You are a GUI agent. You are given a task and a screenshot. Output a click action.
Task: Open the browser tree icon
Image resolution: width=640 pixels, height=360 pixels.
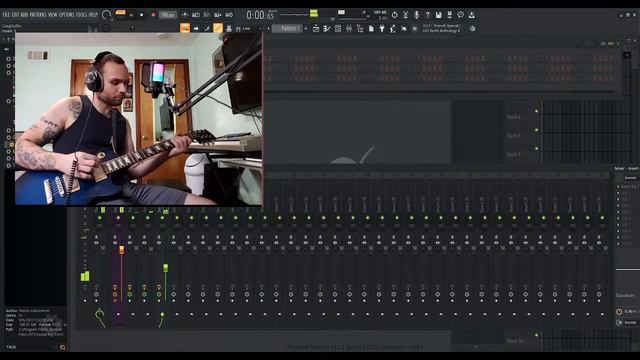(360, 29)
